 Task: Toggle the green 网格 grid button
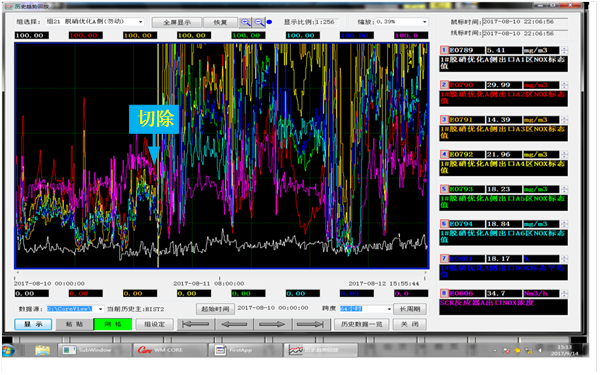[113, 325]
